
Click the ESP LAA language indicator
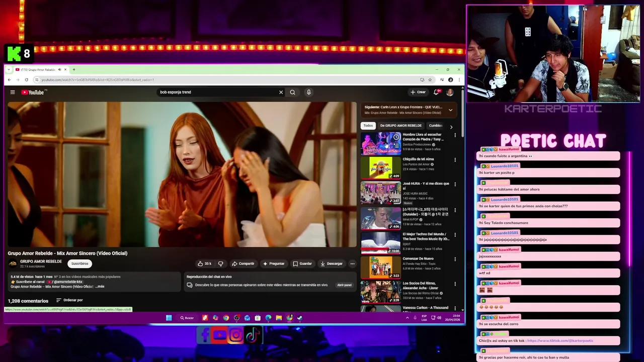[425, 318]
